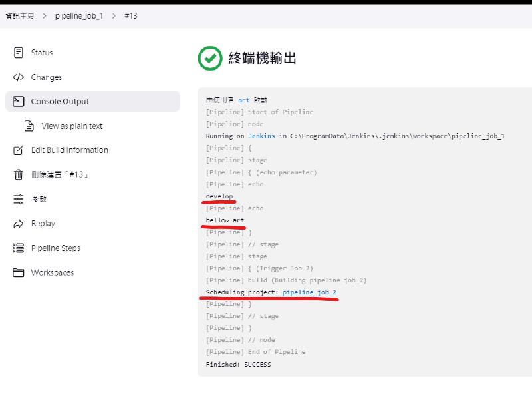532x402 pixels.
Task: Navigate to pipeline_job_1 breadcrumb
Action: [x=78, y=15]
